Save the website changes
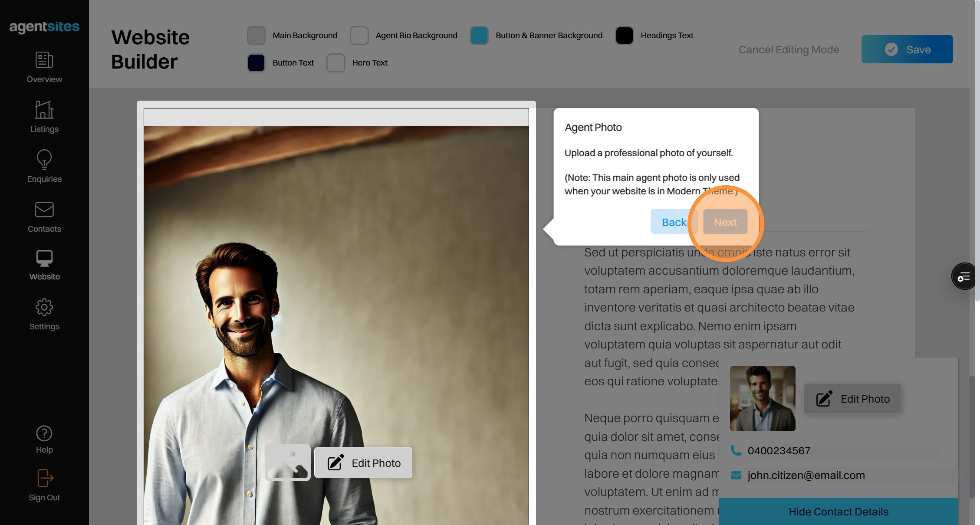The image size is (980, 525). (x=907, y=49)
